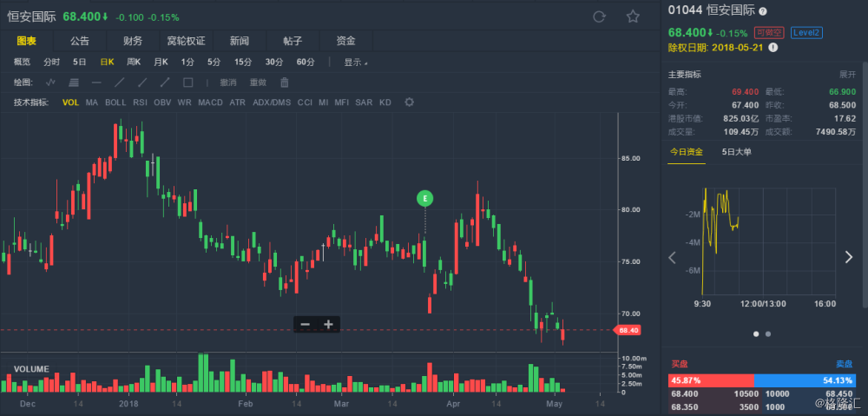Click second pagination dot under funds chart
Viewport: 868px width, 416px height.
[768, 334]
